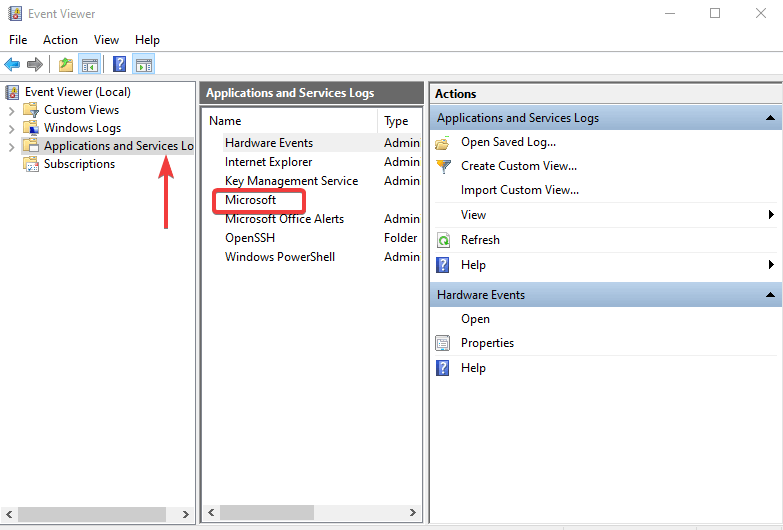Image resolution: width=783 pixels, height=530 pixels.
Task: Click Properties under Hardware Events actions
Action: point(487,343)
